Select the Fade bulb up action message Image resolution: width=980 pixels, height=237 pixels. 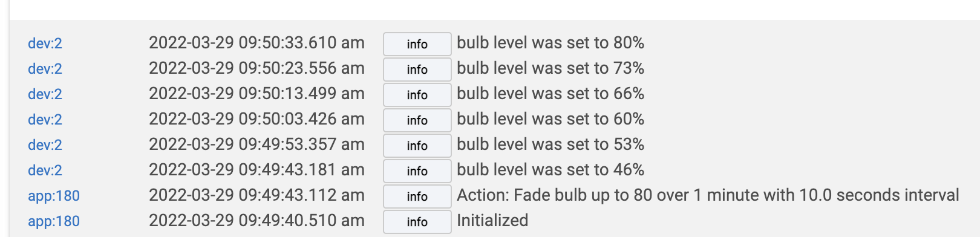click(708, 195)
